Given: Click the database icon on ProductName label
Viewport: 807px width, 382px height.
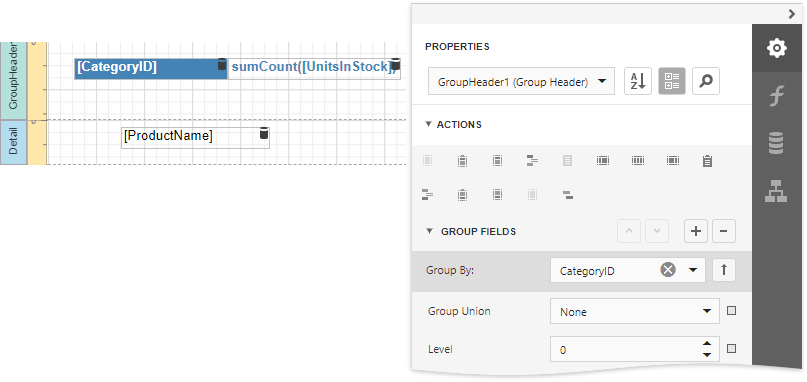Looking at the screenshot, I should pyautogui.click(x=264, y=133).
